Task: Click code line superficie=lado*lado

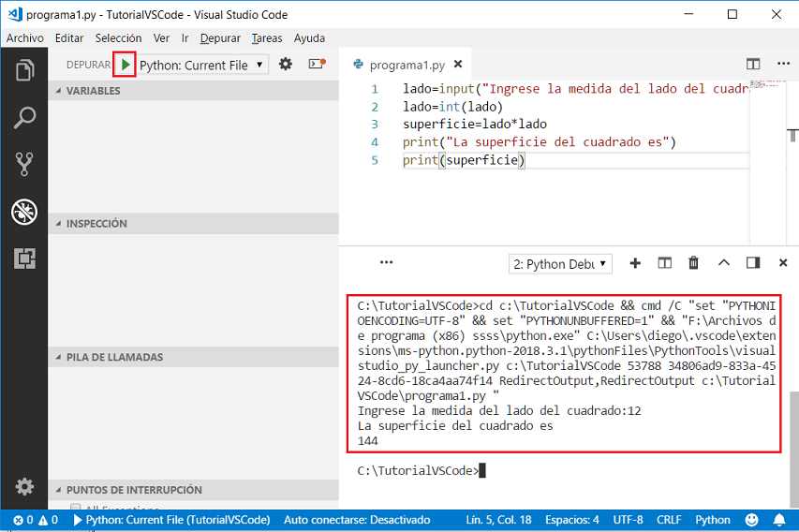Action: coord(474,125)
